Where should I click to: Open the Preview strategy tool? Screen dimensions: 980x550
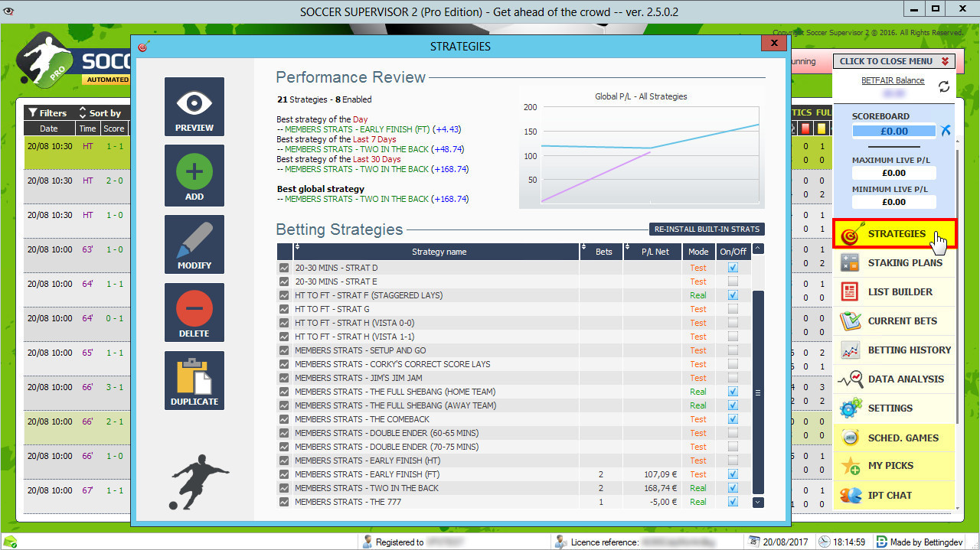(194, 107)
